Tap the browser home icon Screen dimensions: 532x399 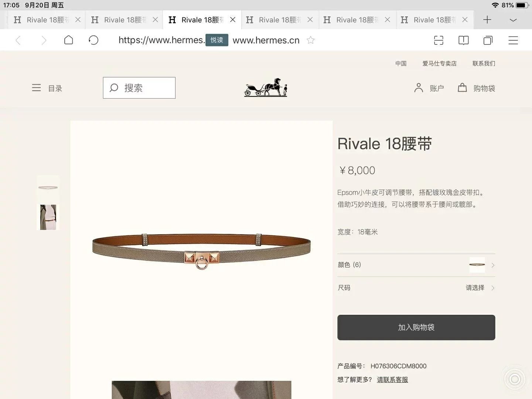[69, 40]
